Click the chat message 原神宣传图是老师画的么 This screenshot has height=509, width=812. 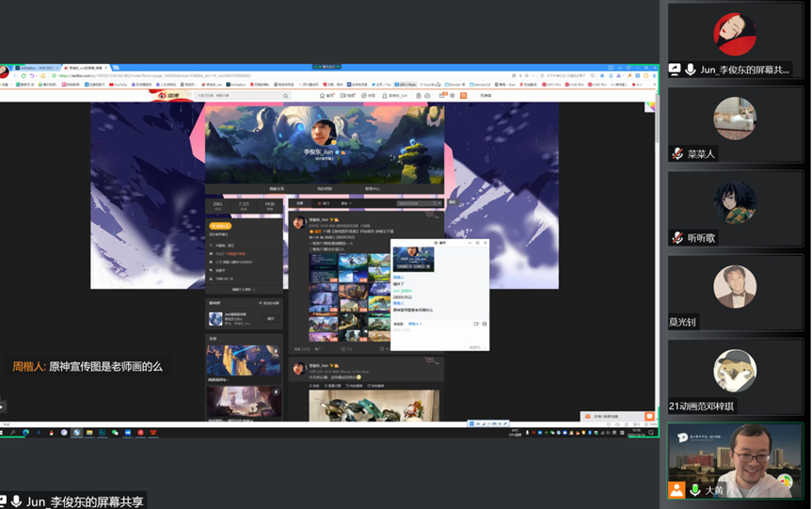point(105,367)
